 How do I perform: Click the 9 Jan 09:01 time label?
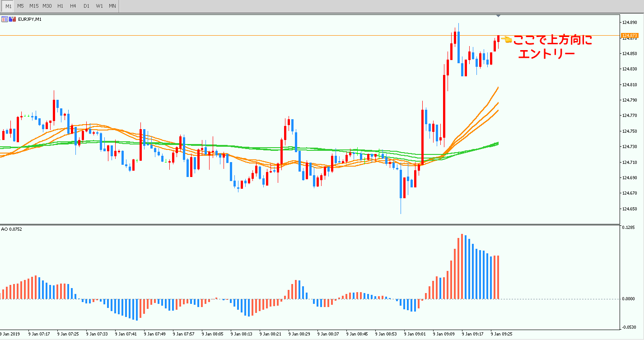tap(415, 335)
